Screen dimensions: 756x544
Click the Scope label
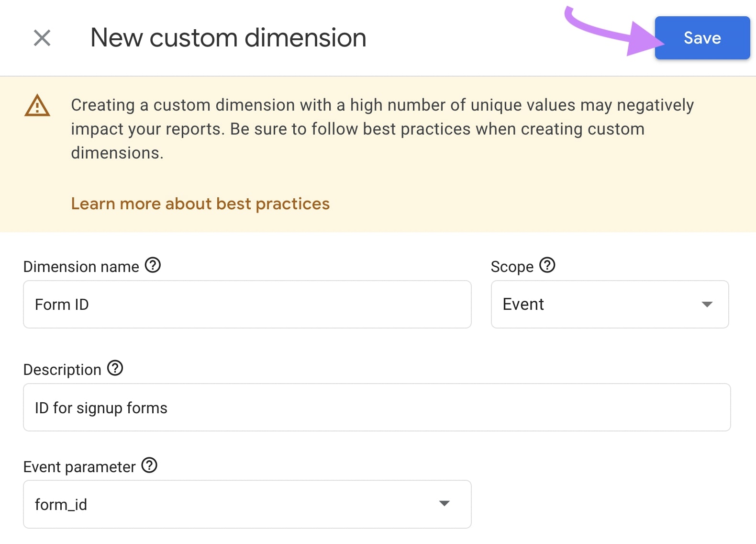[x=512, y=266]
